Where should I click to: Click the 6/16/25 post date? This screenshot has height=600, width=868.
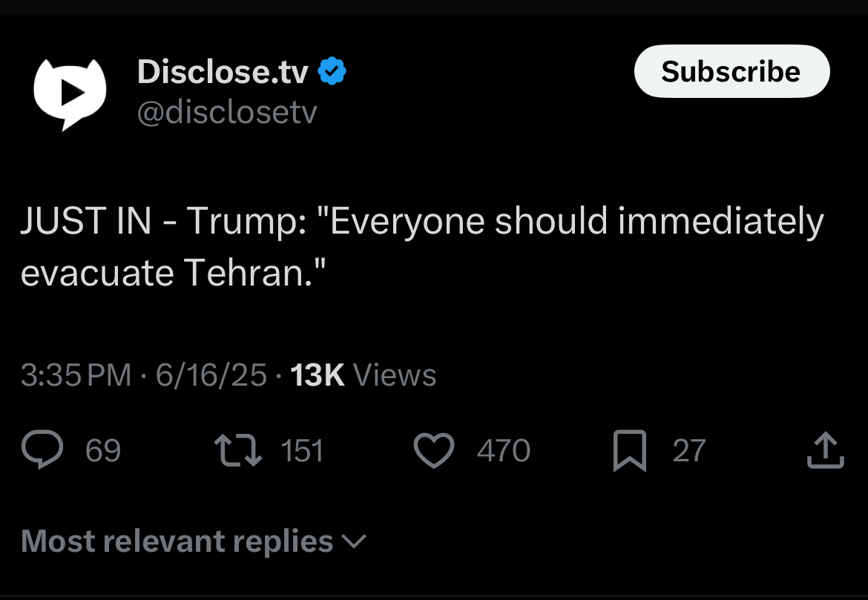211,375
